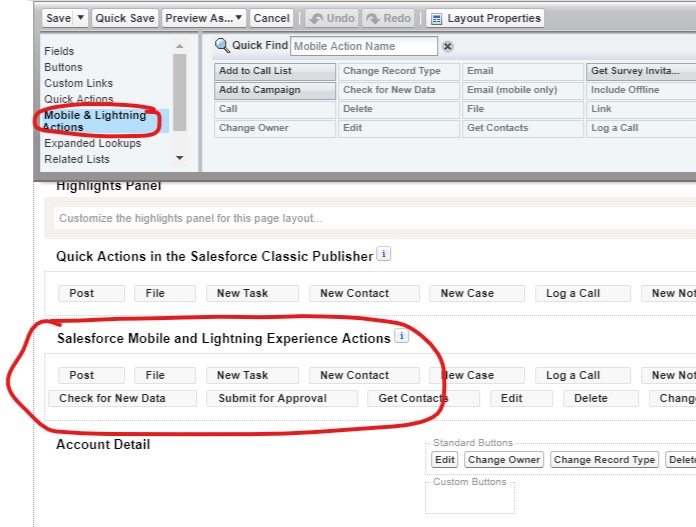Viewport: 696px width, 527px height.
Task: Click Quick Save
Action: [125, 18]
